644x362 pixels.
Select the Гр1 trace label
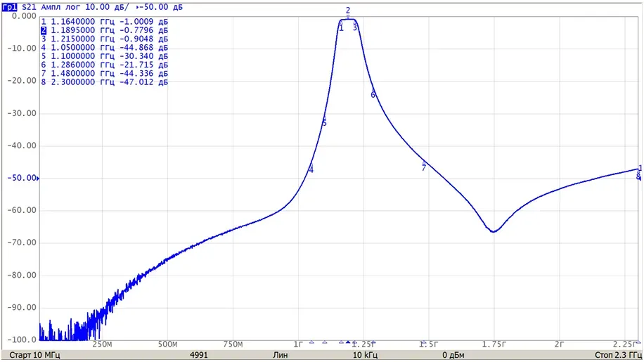pos(9,7)
